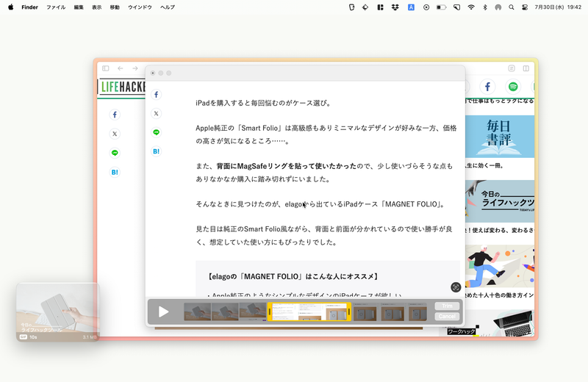Bookmark with Hatena B! icon in front window
This screenshot has height=382, width=588.
click(156, 151)
